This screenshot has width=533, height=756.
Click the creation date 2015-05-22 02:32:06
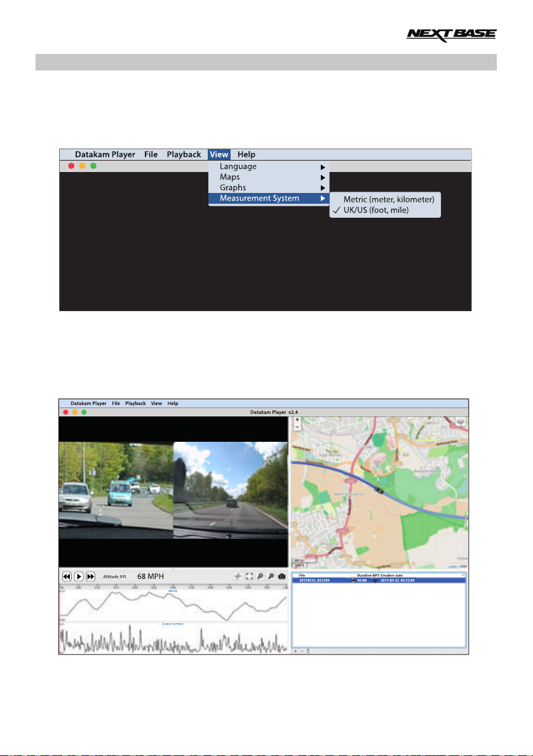[398, 581]
